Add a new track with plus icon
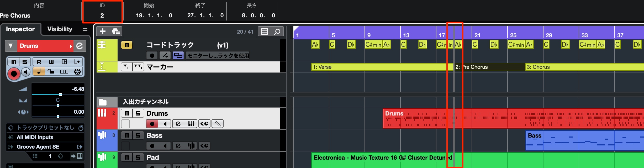 pyautogui.click(x=103, y=31)
